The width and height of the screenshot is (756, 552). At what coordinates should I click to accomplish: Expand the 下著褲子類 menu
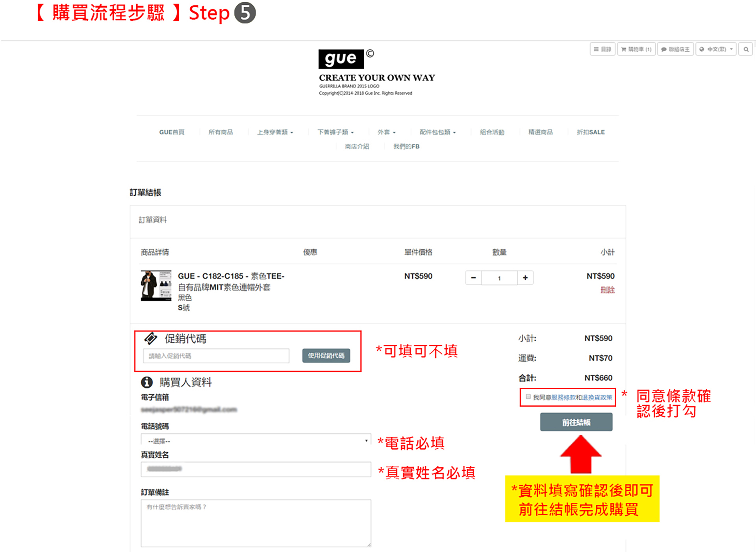[x=335, y=132]
